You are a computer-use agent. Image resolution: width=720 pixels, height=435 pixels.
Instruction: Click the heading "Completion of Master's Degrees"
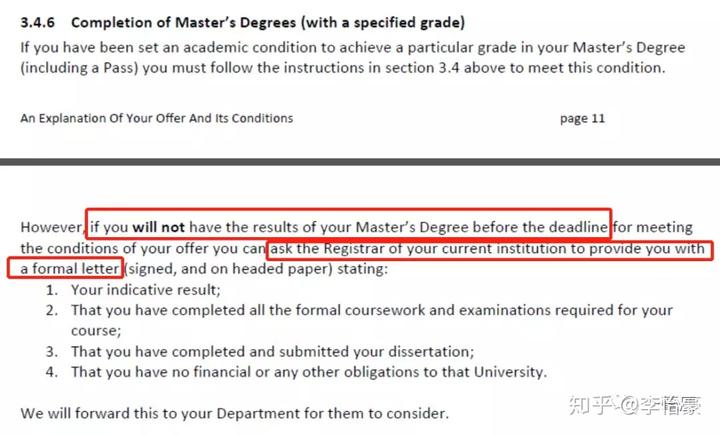(x=183, y=23)
